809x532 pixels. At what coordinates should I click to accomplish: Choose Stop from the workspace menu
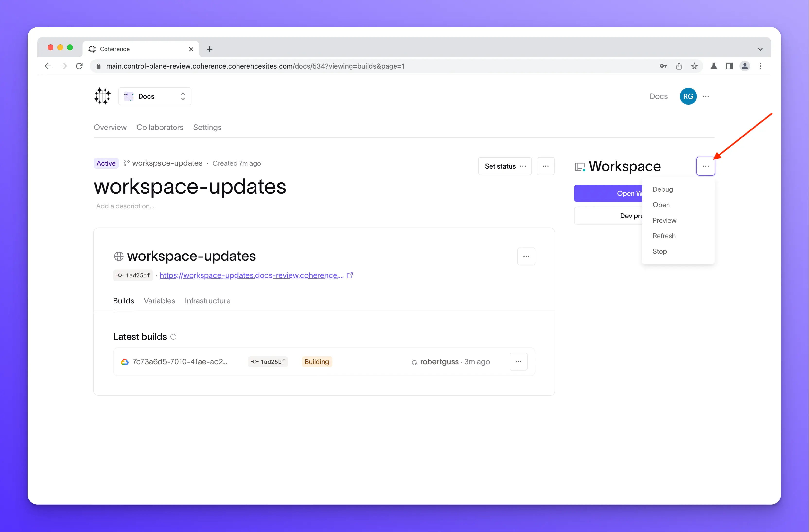click(660, 251)
